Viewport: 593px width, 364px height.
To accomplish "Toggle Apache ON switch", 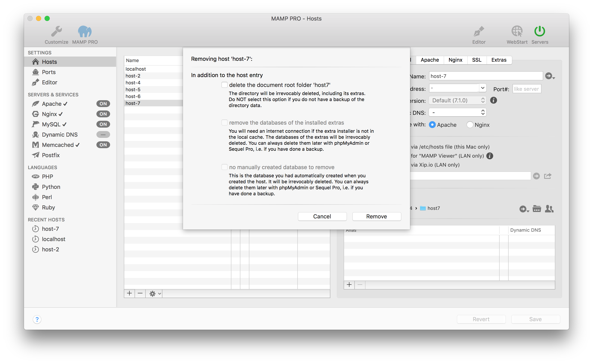I will (103, 104).
